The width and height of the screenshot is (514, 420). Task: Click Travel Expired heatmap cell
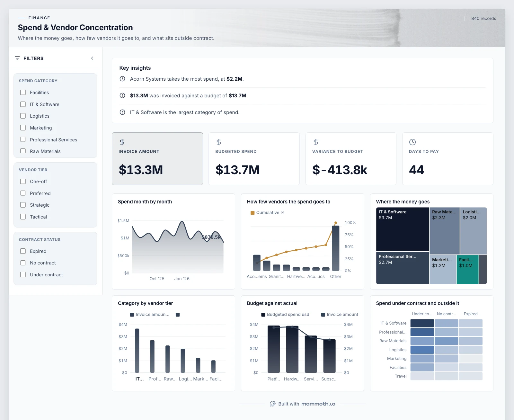pos(471,376)
